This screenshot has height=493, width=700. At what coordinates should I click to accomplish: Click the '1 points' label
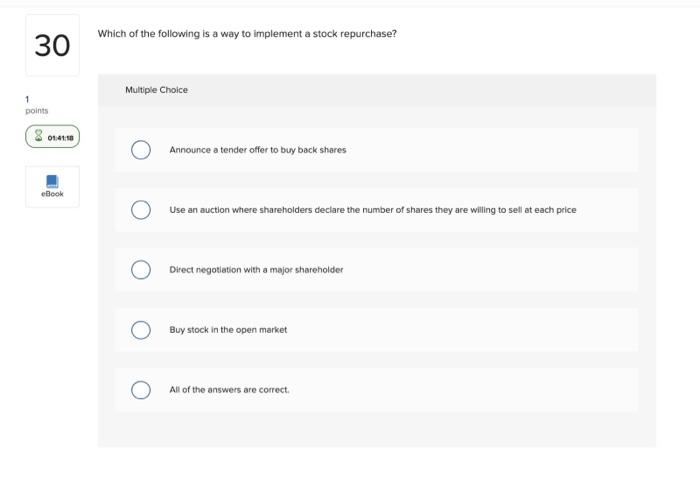(x=36, y=105)
